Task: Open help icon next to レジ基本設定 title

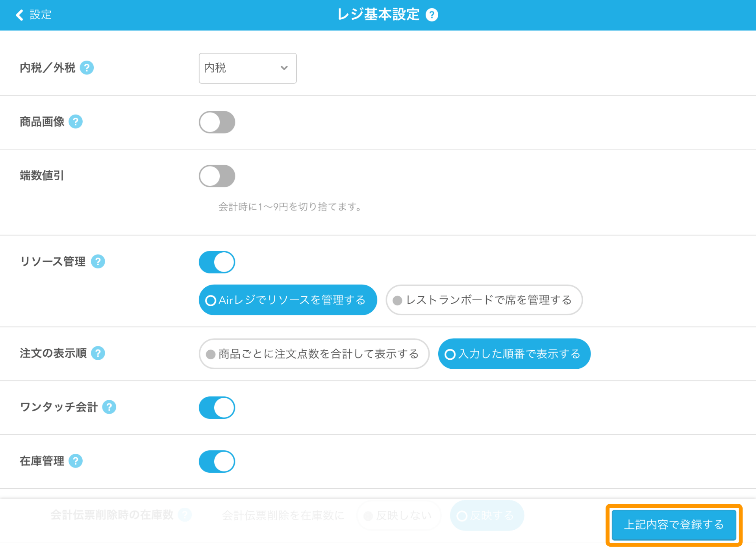Action: (x=432, y=15)
